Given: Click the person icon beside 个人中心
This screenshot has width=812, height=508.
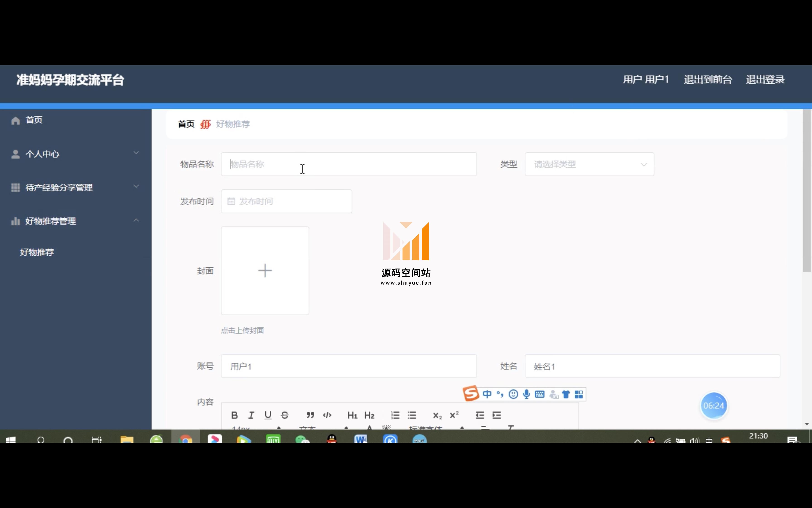Looking at the screenshot, I should click(x=15, y=154).
